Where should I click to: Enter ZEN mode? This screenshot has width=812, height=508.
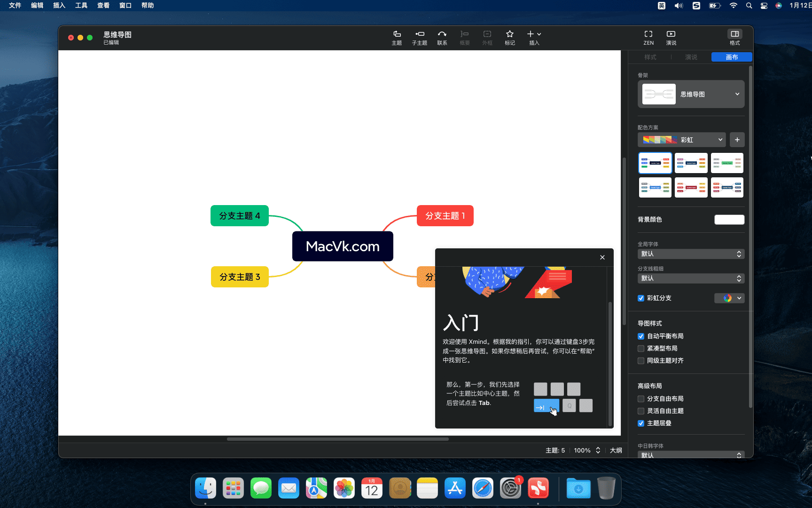[x=648, y=38]
